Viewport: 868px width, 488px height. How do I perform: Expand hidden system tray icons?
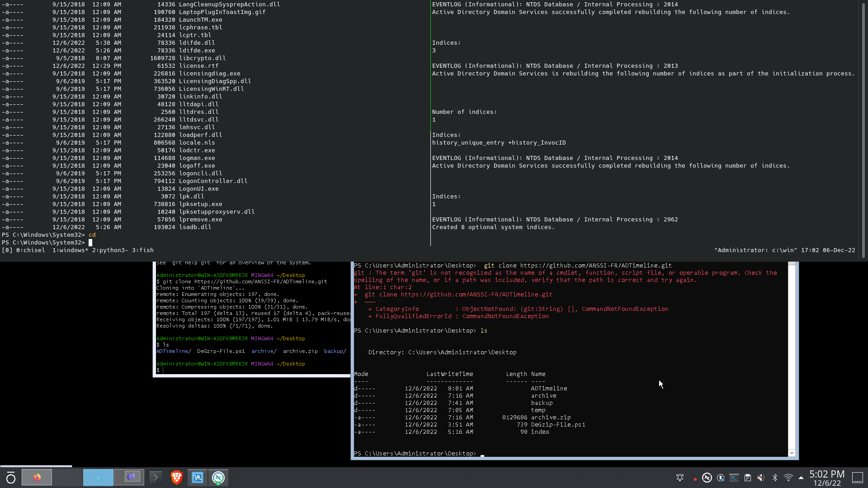pyautogui.click(x=801, y=478)
